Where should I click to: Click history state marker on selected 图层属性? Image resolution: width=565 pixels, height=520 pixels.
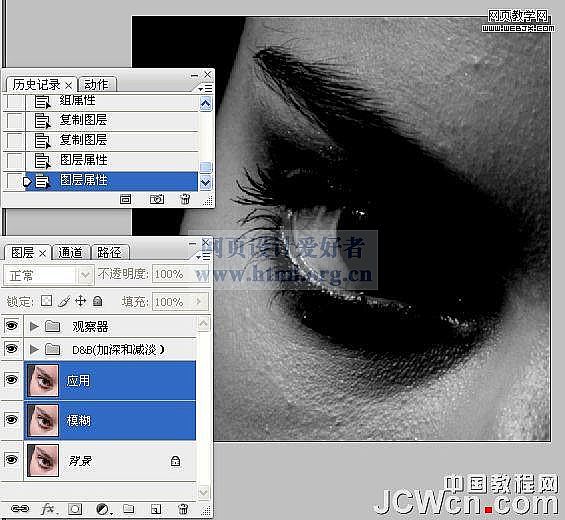coord(27,182)
